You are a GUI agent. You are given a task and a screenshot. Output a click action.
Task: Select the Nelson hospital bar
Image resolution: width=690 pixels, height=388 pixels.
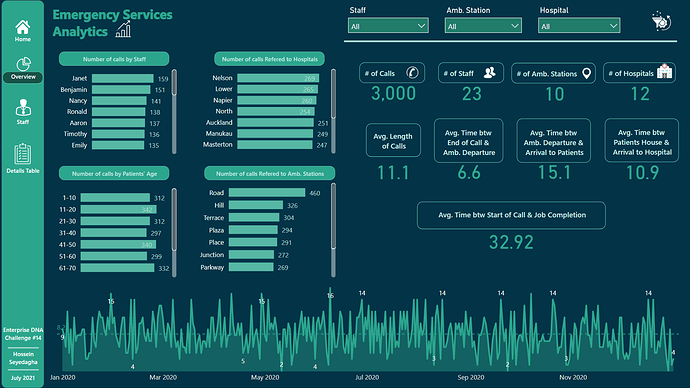click(x=278, y=78)
